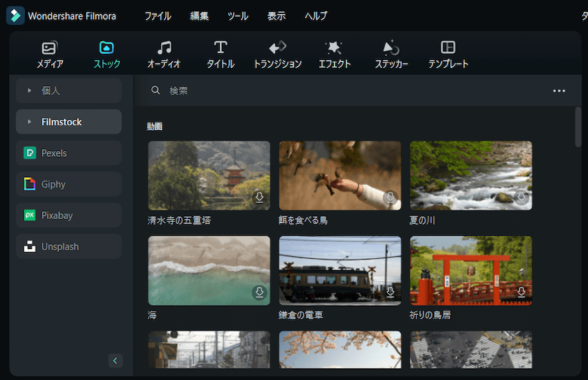The height and width of the screenshot is (380, 588).
Task: Open the ステッカー stickers tab icon
Action: point(391,48)
